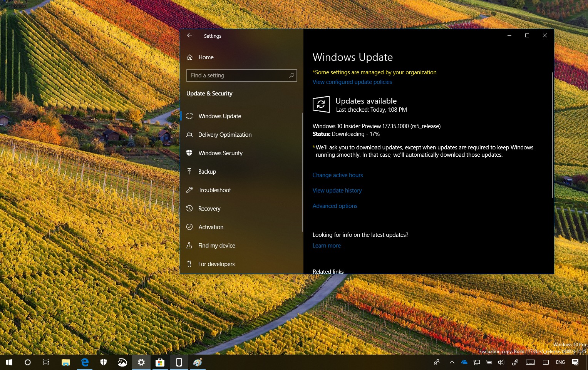Open OneDrive from the system tray

pyautogui.click(x=464, y=362)
